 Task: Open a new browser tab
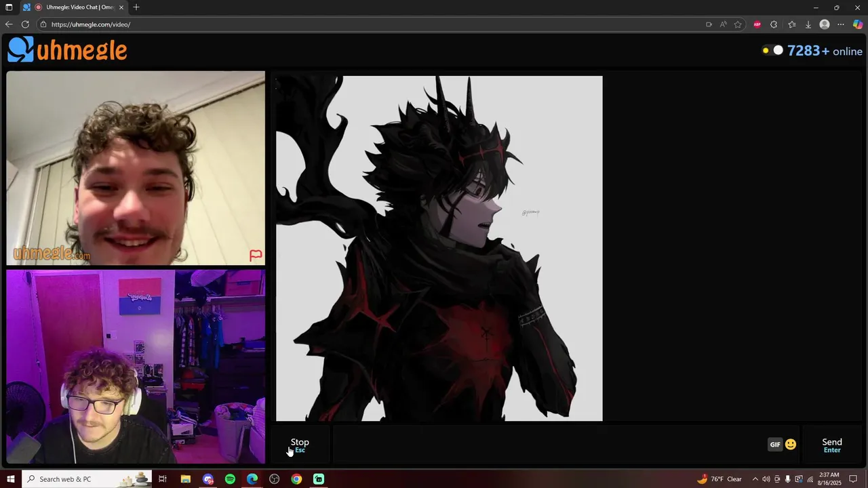point(136,7)
